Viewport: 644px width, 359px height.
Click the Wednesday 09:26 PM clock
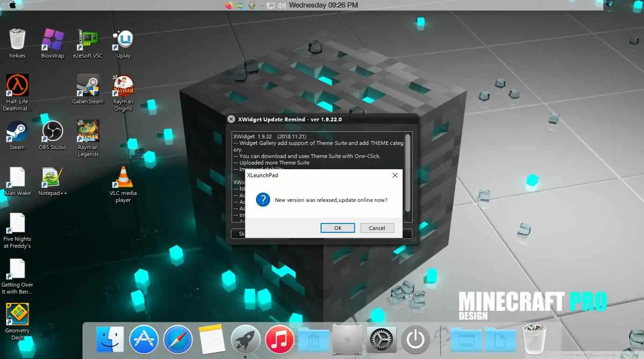(x=323, y=5)
